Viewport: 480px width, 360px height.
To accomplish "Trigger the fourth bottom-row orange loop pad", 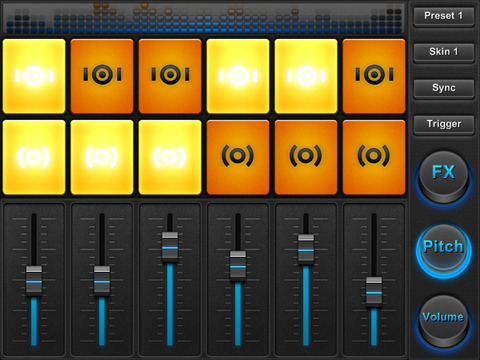I will 238,157.
